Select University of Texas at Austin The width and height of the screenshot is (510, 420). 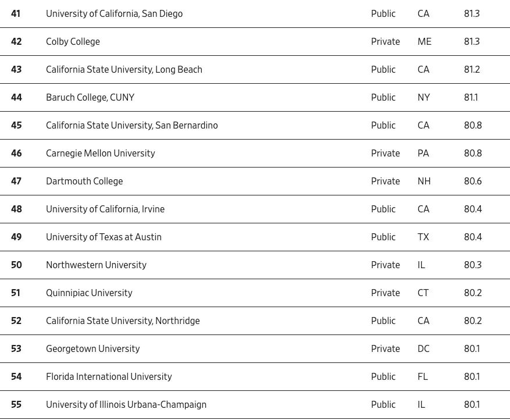tap(104, 237)
